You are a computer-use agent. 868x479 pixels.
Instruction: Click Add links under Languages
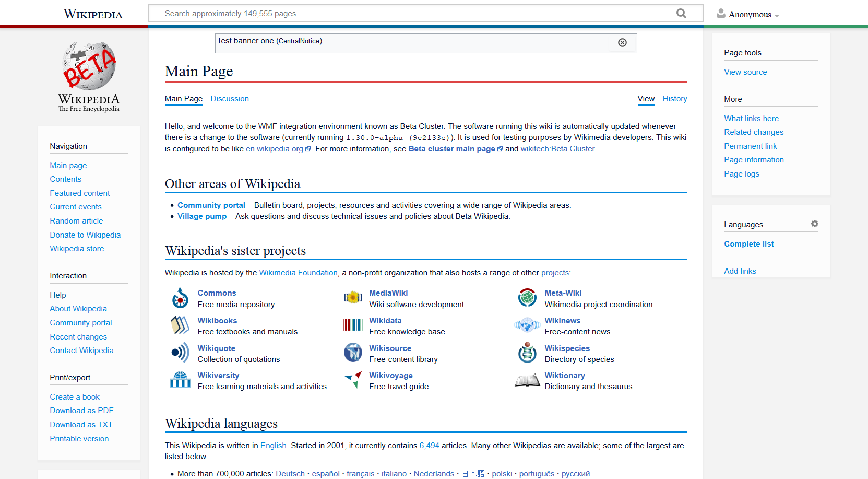coord(740,271)
